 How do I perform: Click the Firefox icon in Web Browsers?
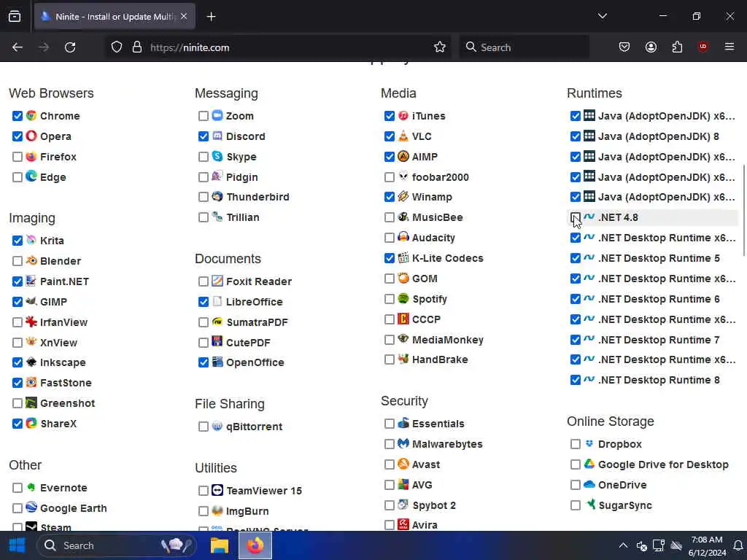point(31,157)
